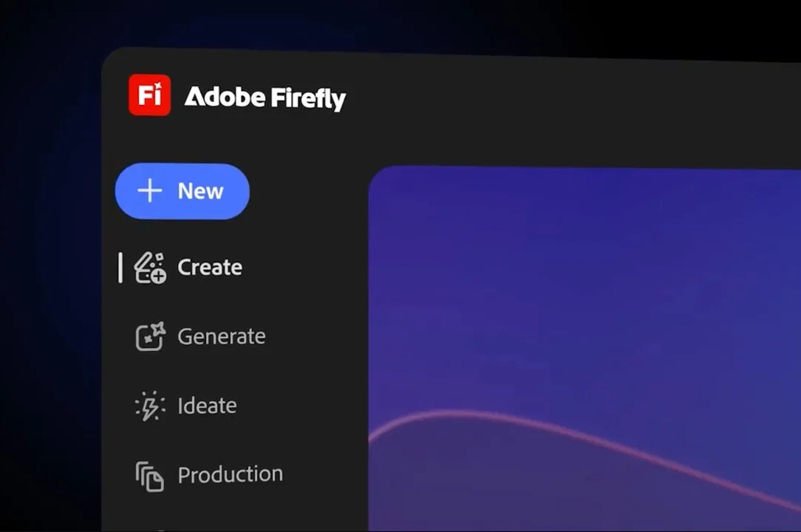
Task: Go to the Generate sidebar label
Action: pos(221,336)
